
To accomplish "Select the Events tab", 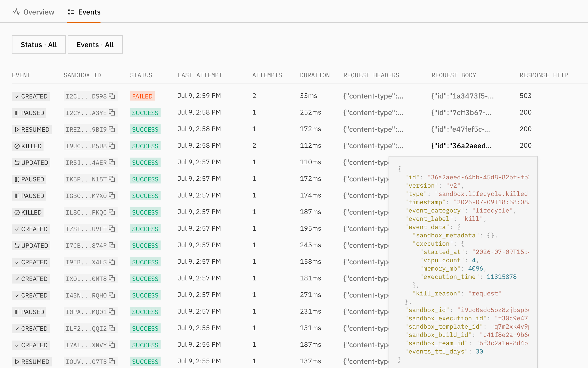I will (84, 12).
